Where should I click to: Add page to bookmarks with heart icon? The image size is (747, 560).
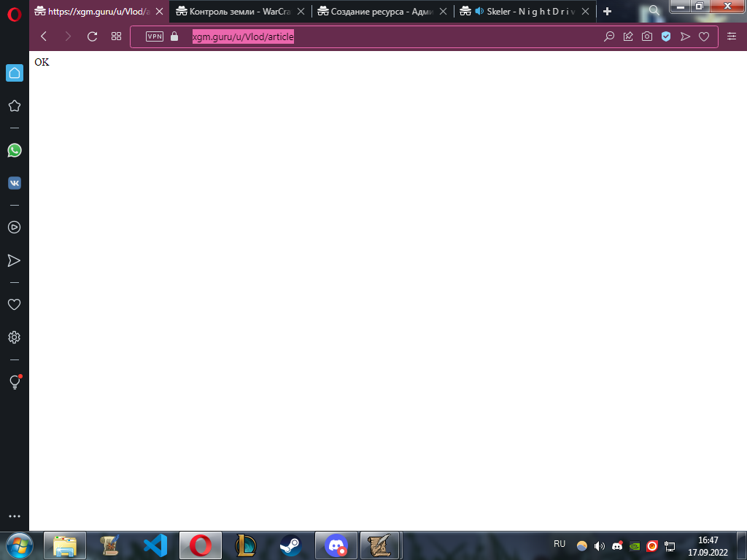pyautogui.click(x=704, y=36)
